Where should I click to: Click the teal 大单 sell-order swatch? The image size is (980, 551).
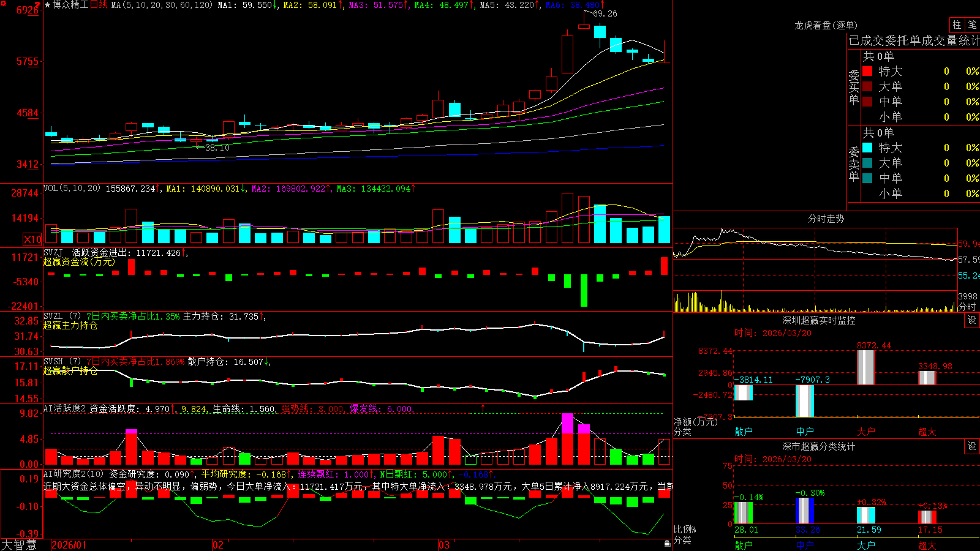(867, 163)
